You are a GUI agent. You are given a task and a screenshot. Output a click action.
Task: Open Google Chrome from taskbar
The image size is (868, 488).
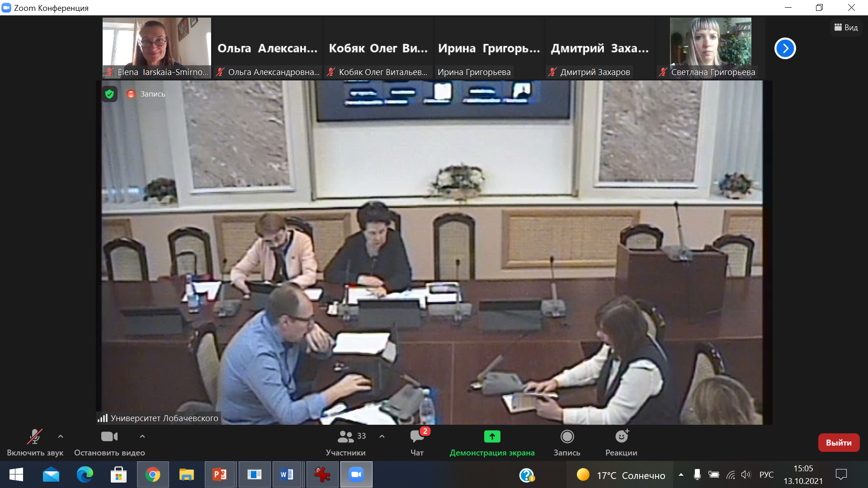(x=153, y=474)
